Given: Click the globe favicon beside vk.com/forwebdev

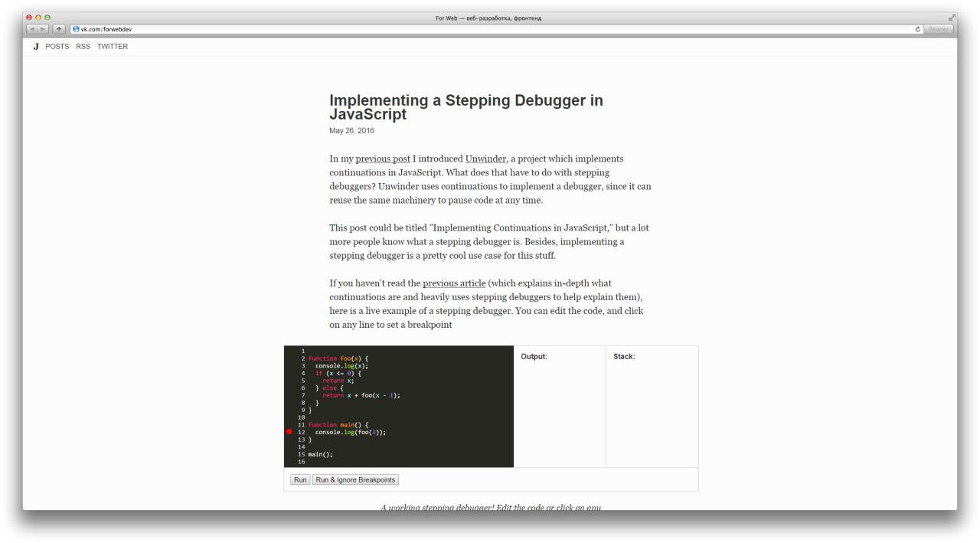Looking at the screenshot, I should tap(76, 29).
